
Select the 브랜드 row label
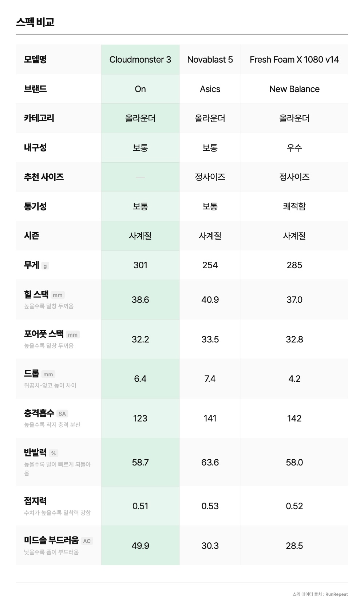tap(35, 89)
